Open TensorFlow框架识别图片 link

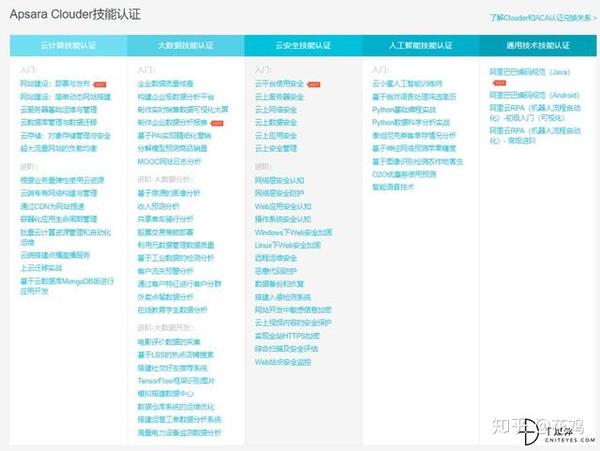click(x=176, y=381)
